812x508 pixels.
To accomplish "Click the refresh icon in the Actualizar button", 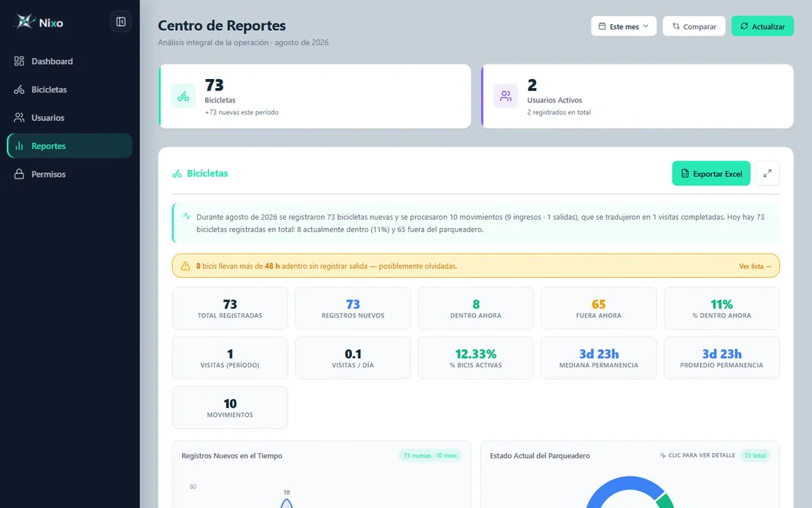I will pos(744,26).
